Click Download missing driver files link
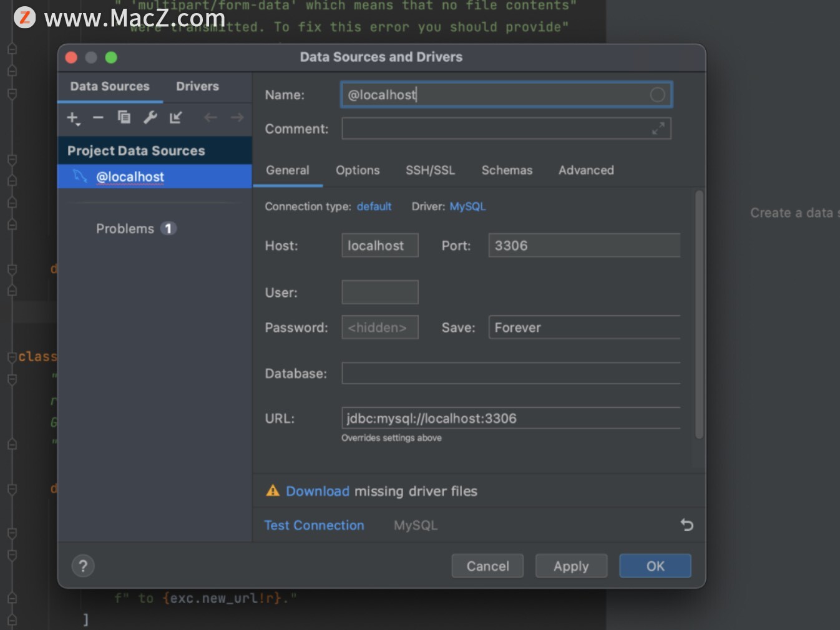This screenshot has width=840, height=630. tap(318, 491)
